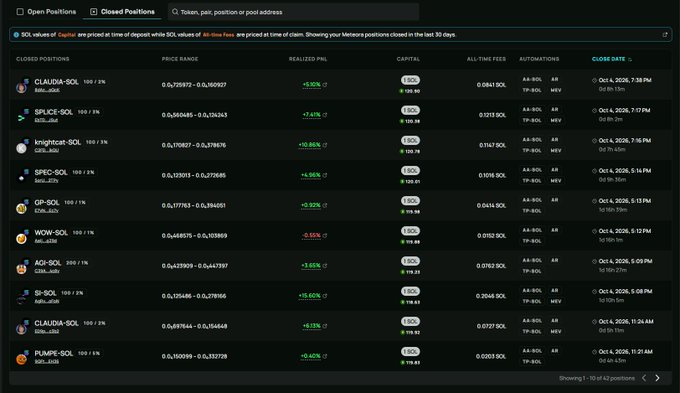Open share icon beside +7.41% PNL

325,115
